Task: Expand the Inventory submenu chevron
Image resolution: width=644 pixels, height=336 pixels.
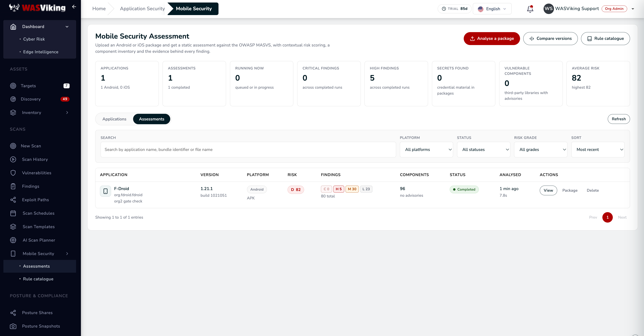Action: pos(67,113)
